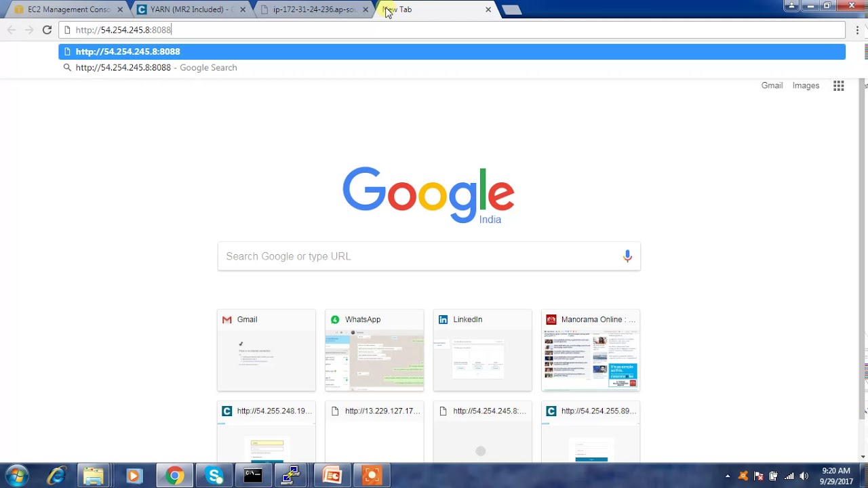Image resolution: width=868 pixels, height=488 pixels.
Task: Close the New Tab tab
Action: point(488,9)
